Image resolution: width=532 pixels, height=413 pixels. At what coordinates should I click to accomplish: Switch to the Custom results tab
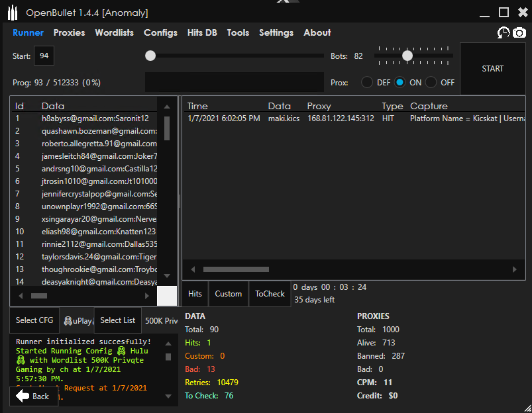[x=228, y=293]
